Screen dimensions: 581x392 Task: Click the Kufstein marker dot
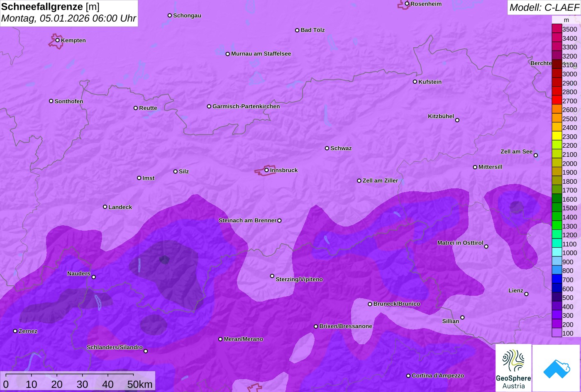click(x=415, y=82)
